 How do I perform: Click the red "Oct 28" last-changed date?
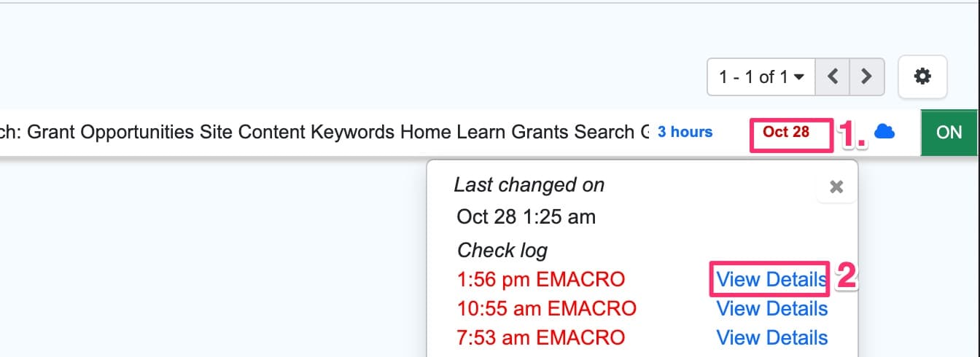coord(786,132)
